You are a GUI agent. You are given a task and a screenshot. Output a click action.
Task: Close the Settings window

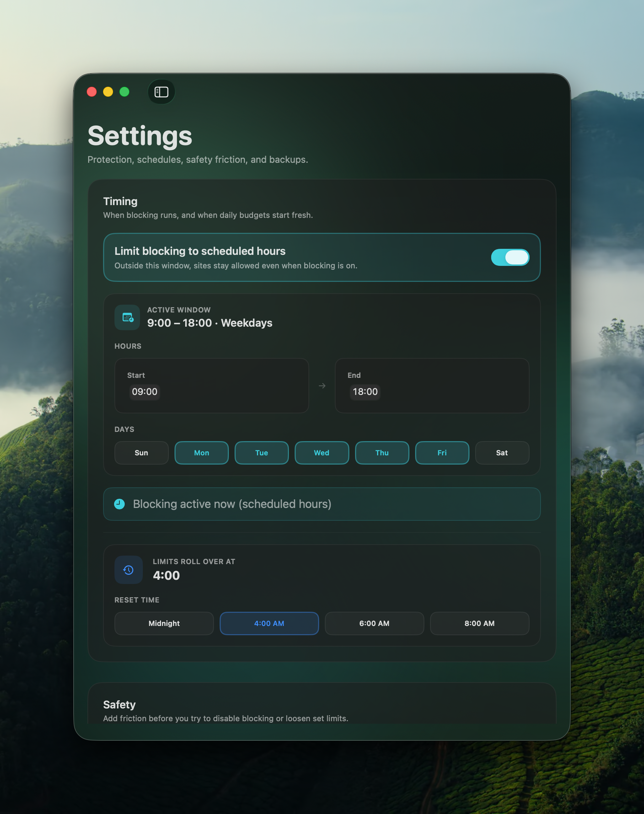92,92
